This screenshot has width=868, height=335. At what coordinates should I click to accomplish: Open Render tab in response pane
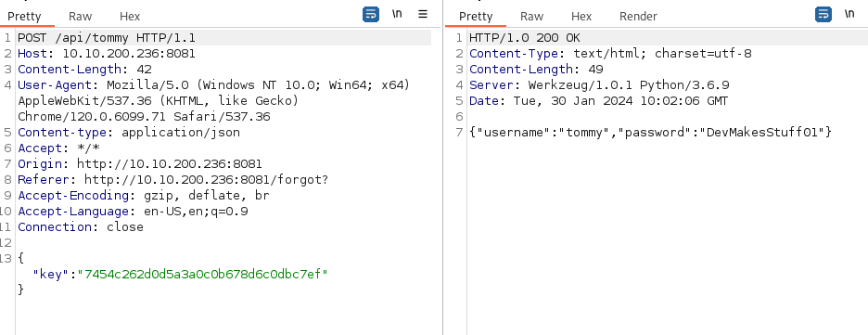[x=638, y=17]
